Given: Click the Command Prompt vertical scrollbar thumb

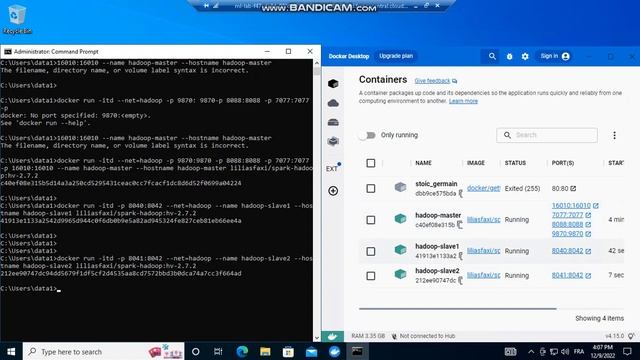Looking at the screenshot, I should click(317, 71).
